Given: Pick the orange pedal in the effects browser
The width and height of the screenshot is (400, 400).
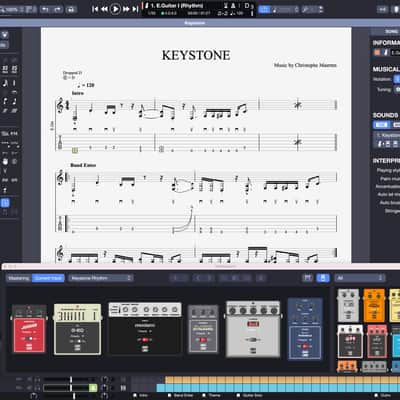Looking at the screenshot, I should [374, 305].
